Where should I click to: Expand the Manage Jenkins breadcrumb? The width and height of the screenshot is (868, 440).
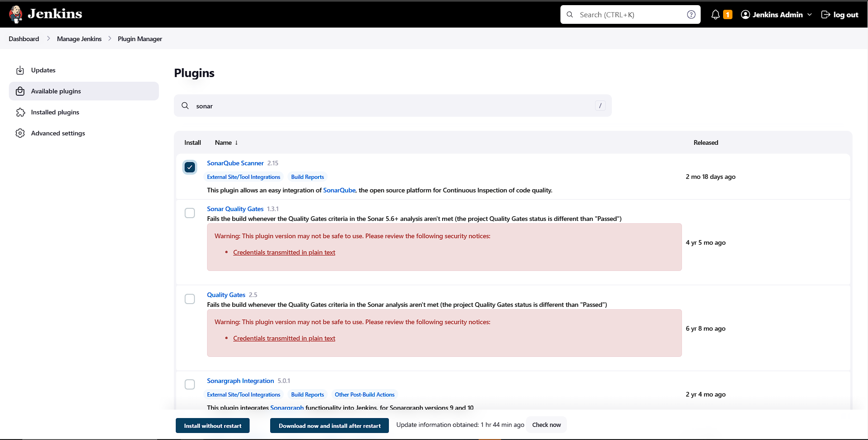coord(79,39)
